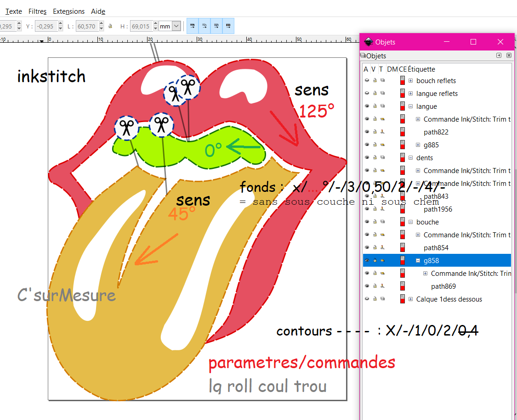Toggle moving gradients with objects
This screenshot has height=420, width=517.
[216, 26]
